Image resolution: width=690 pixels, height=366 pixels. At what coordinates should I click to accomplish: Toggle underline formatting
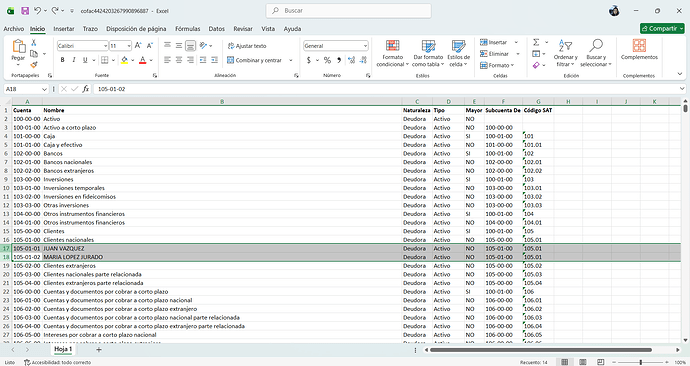tap(85, 60)
